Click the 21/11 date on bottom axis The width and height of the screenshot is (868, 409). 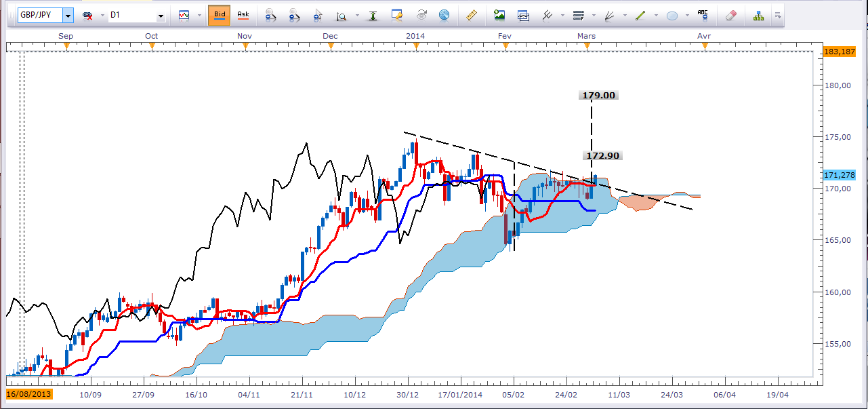[302, 393]
